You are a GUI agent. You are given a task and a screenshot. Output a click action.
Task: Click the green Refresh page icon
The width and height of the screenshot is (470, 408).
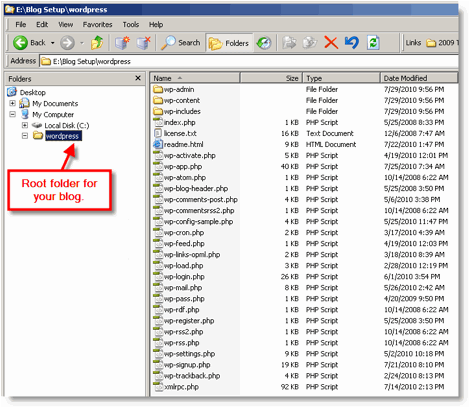[x=373, y=43]
